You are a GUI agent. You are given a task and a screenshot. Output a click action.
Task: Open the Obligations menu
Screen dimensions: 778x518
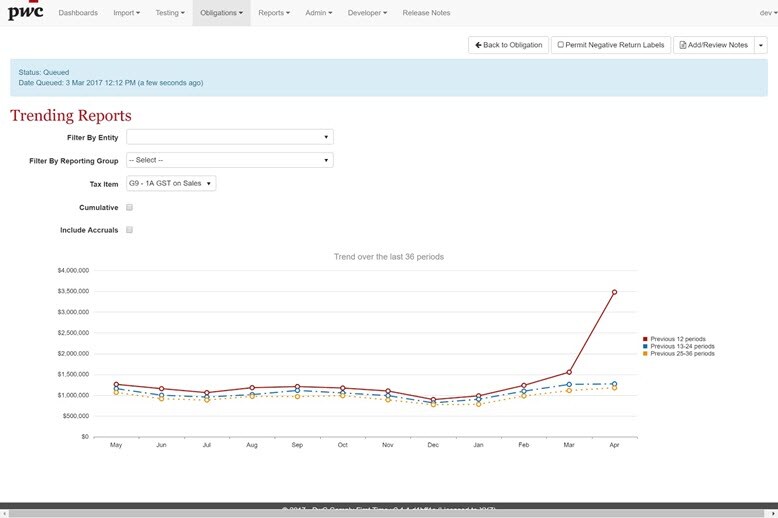[221, 13]
